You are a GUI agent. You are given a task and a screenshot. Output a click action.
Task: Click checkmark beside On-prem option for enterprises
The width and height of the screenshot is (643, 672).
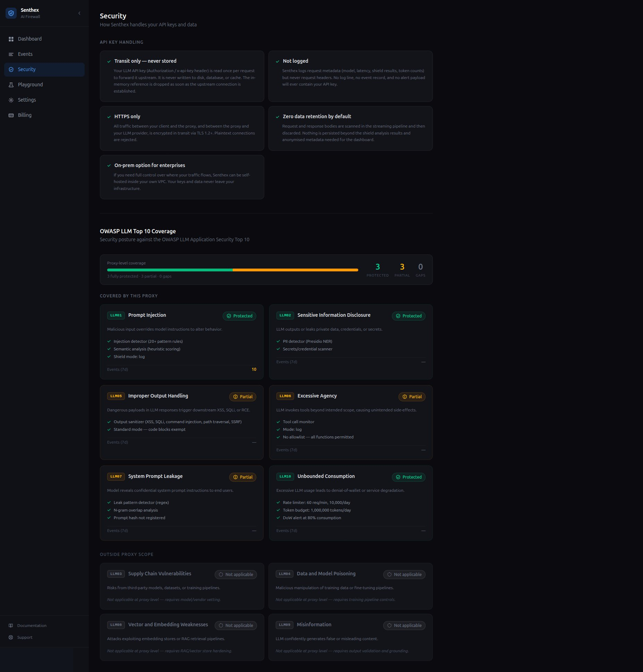click(x=109, y=166)
